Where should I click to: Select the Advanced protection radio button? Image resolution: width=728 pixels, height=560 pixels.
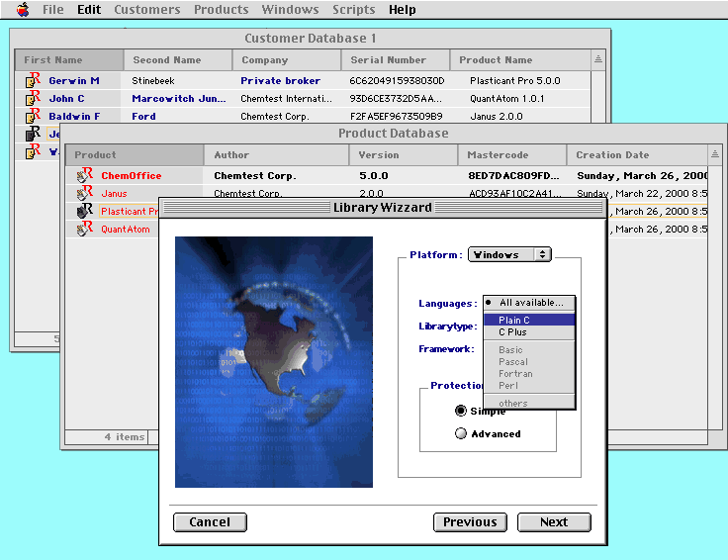click(460, 433)
